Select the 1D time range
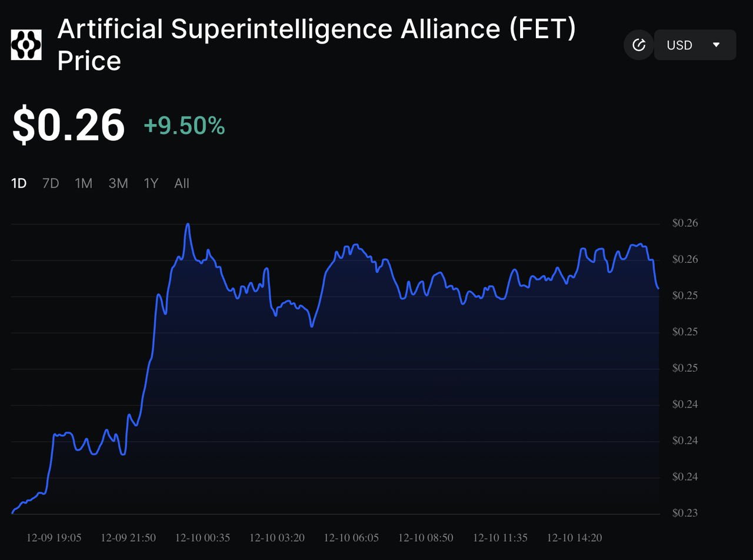The width and height of the screenshot is (753, 560). coord(19,184)
